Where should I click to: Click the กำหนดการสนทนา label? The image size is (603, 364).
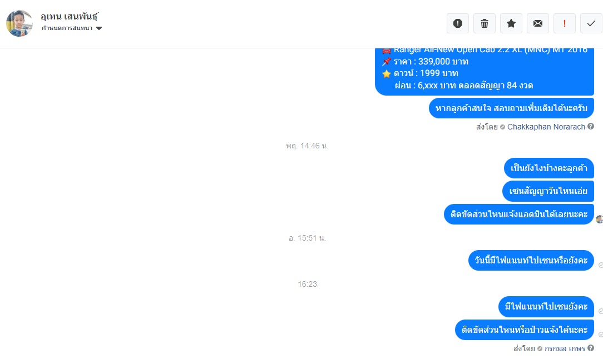67,28
